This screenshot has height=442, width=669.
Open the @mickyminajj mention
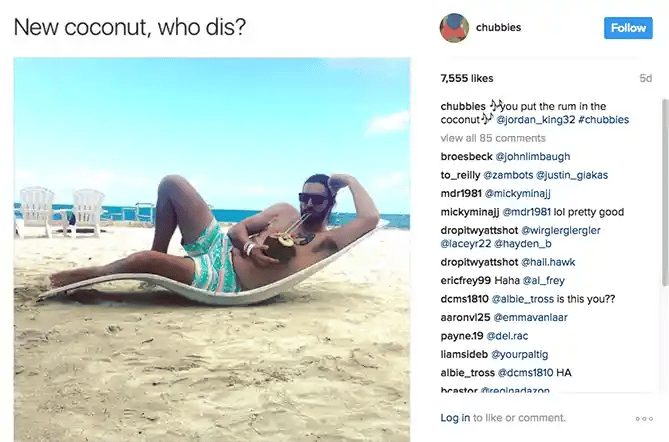pyautogui.click(x=518, y=194)
